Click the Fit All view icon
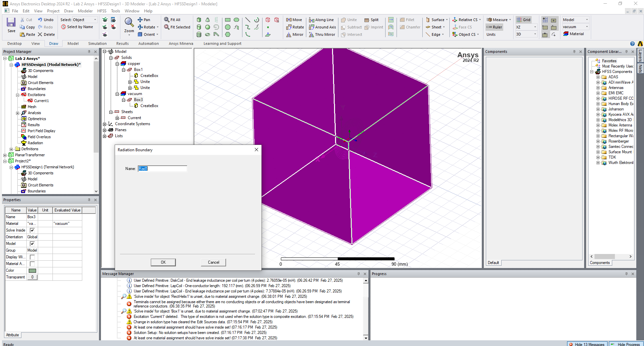The image size is (644, 346). [x=167, y=20]
